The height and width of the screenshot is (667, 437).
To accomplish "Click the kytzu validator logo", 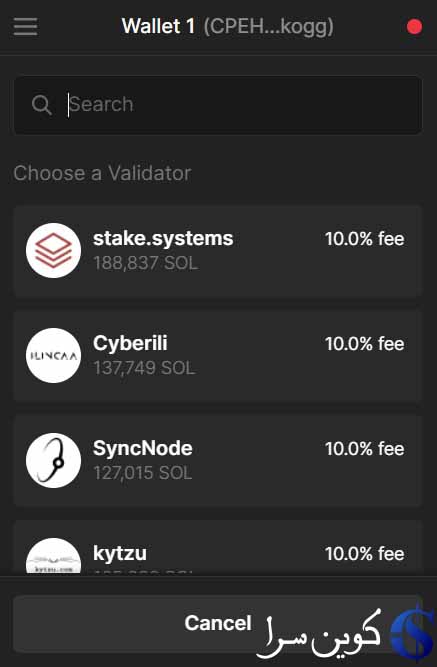I will [54, 556].
